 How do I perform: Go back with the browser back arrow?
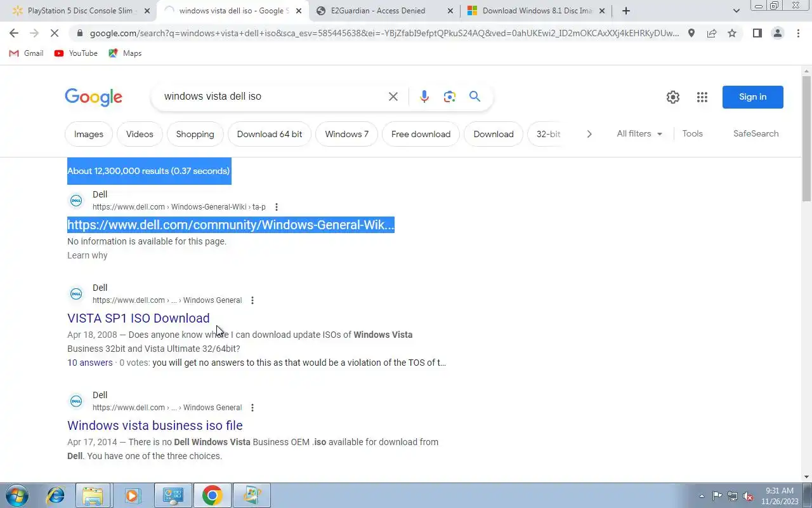pyautogui.click(x=14, y=33)
